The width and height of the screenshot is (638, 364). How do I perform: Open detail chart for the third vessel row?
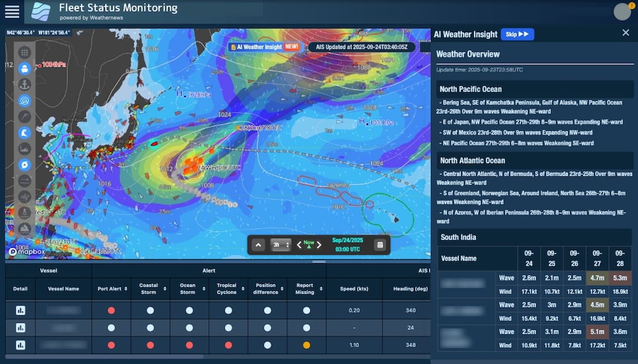click(21, 345)
